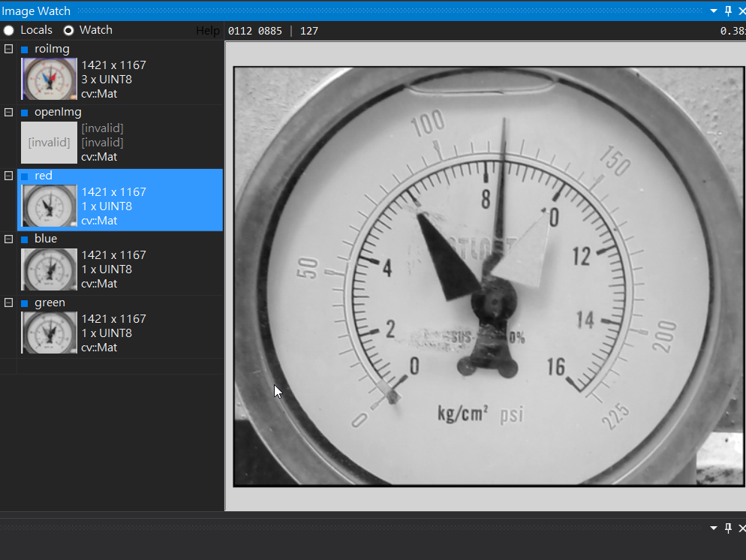
Task: Click the blue square icon beside openImg
Action: click(25, 113)
